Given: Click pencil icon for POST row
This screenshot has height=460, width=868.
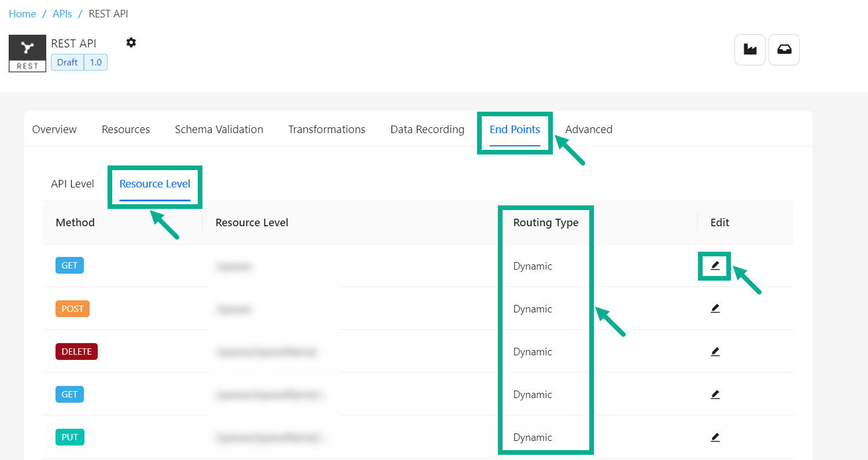Looking at the screenshot, I should pyautogui.click(x=715, y=308).
